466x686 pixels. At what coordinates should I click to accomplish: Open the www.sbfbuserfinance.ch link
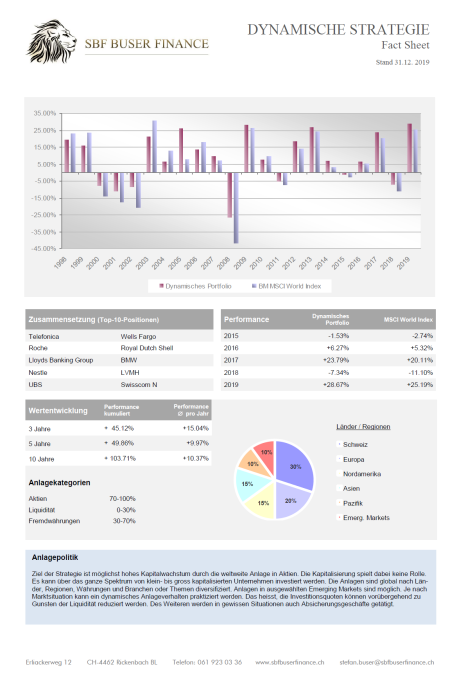click(290, 662)
